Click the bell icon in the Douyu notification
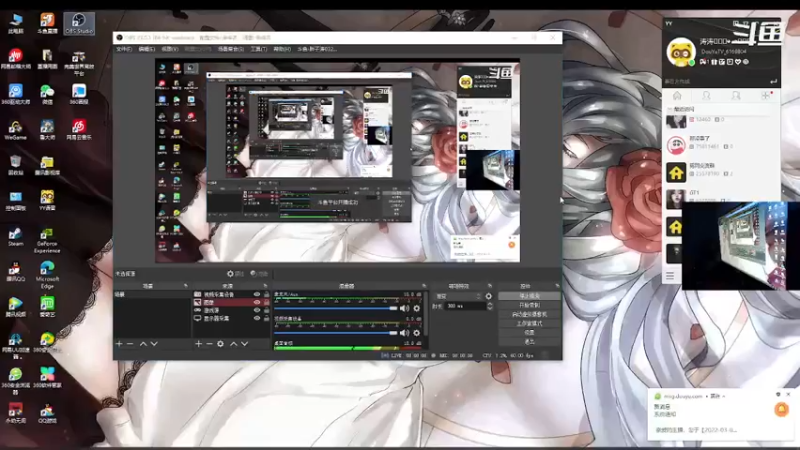The image size is (800, 450). [x=781, y=409]
